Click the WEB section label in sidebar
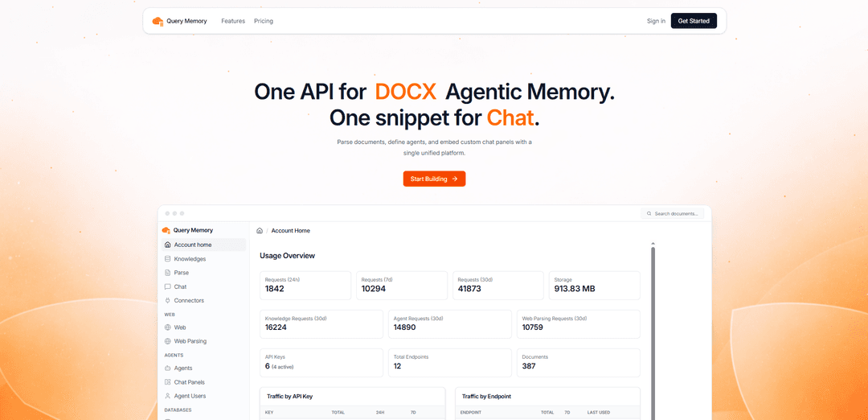Viewport: 868px width, 420px height. tap(170, 315)
